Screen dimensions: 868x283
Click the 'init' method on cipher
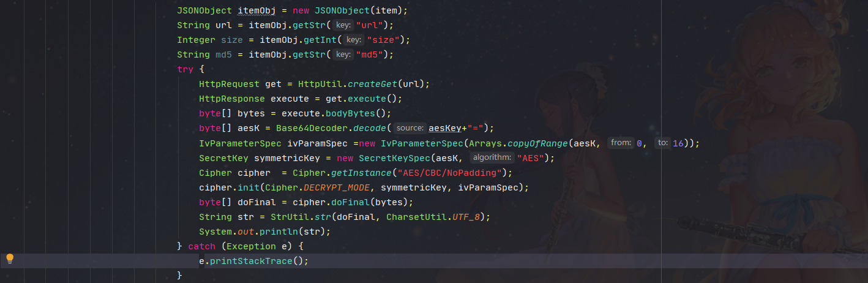[249, 187]
